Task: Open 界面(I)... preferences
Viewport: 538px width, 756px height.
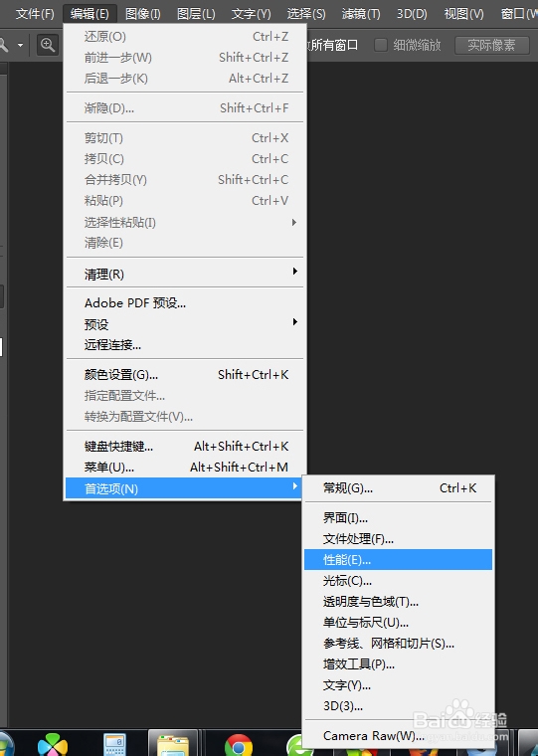Action: tap(398, 518)
